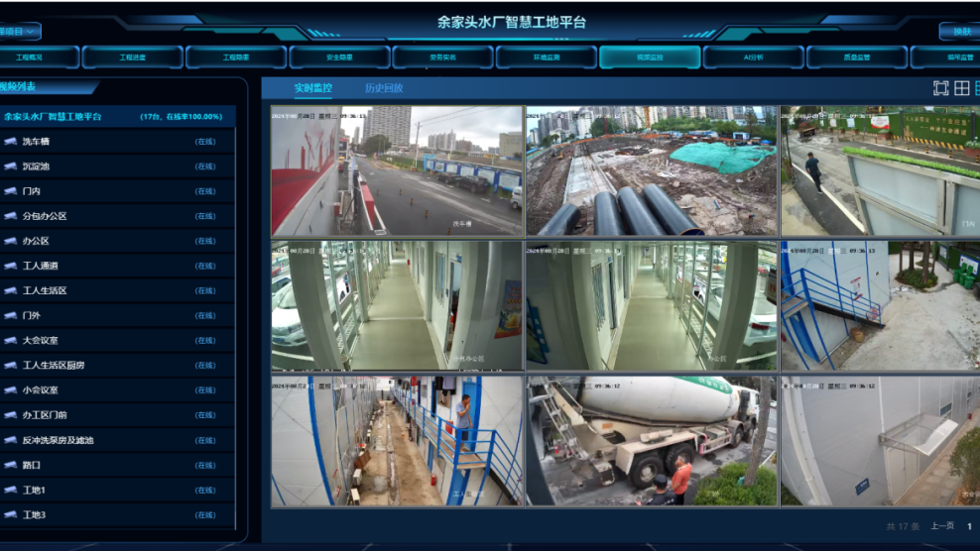This screenshot has height=551, width=980.
Task: Switch to the four-grid layout icon
Action: (x=961, y=88)
